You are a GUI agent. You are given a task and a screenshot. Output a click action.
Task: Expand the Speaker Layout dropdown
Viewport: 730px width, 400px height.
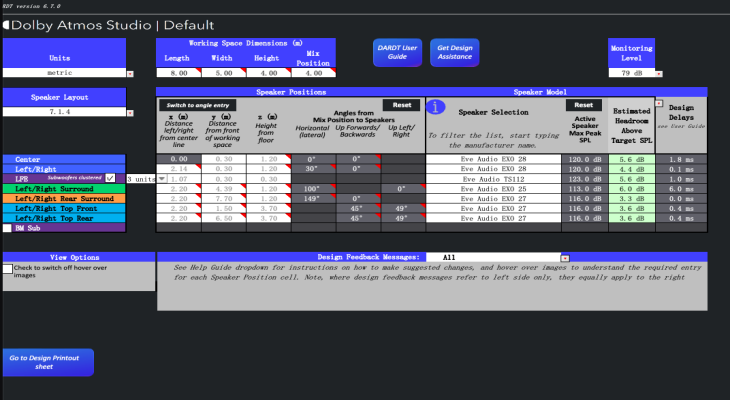click(x=129, y=113)
